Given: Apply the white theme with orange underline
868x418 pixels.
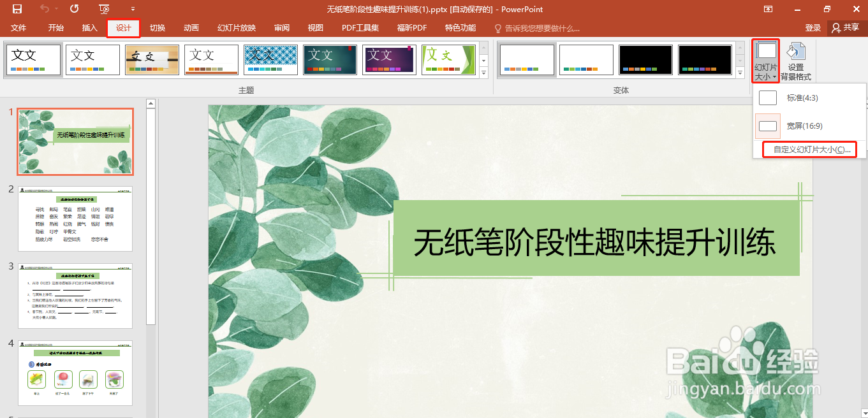Looking at the screenshot, I should [x=211, y=59].
